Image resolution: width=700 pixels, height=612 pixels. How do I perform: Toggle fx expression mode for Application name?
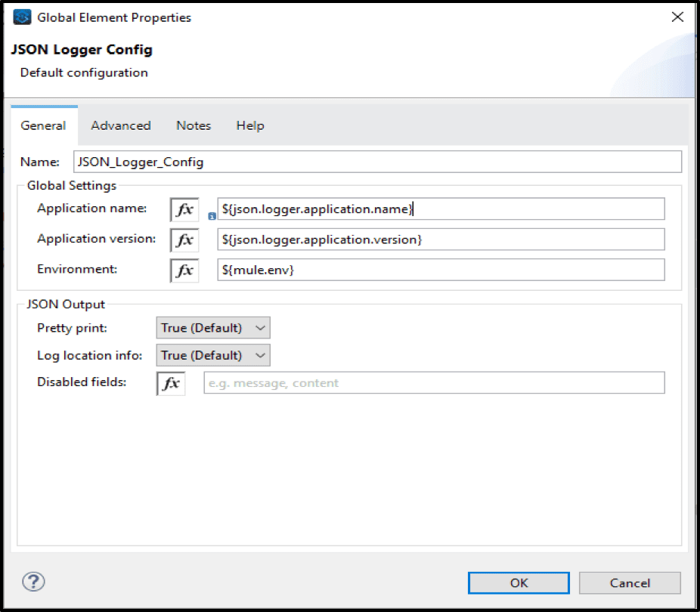click(184, 209)
